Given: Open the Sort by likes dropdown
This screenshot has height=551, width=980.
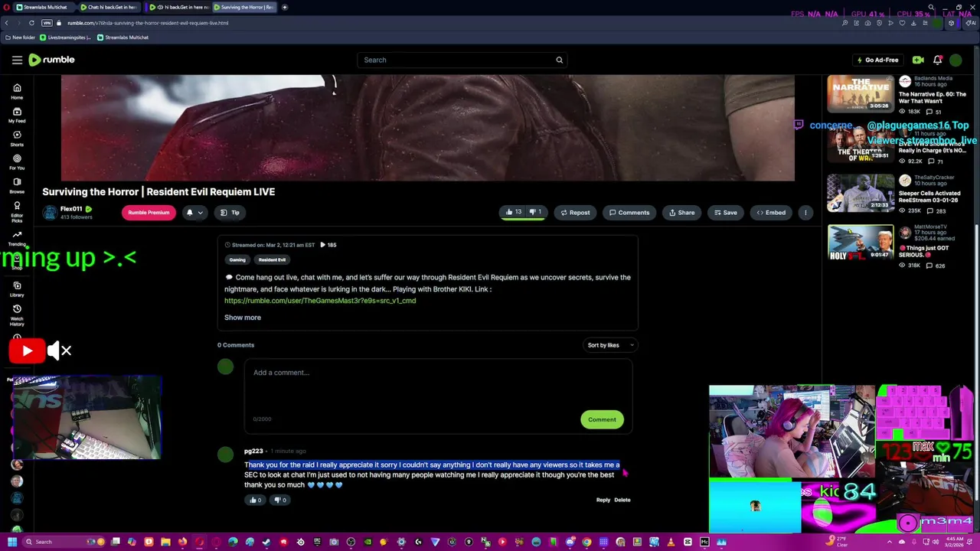Looking at the screenshot, I should tap(610, 345).
